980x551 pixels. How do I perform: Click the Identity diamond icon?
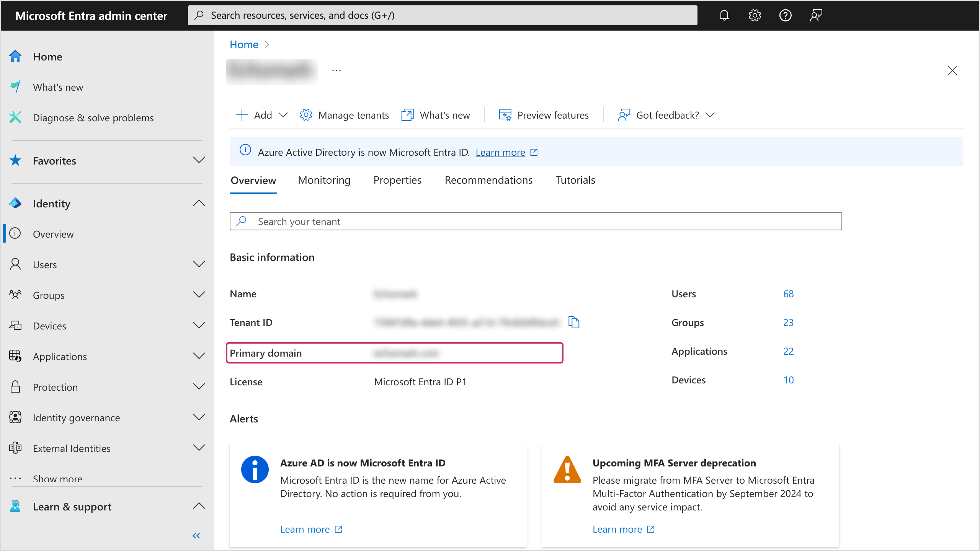pyautogui.click(x=15, y=203)
